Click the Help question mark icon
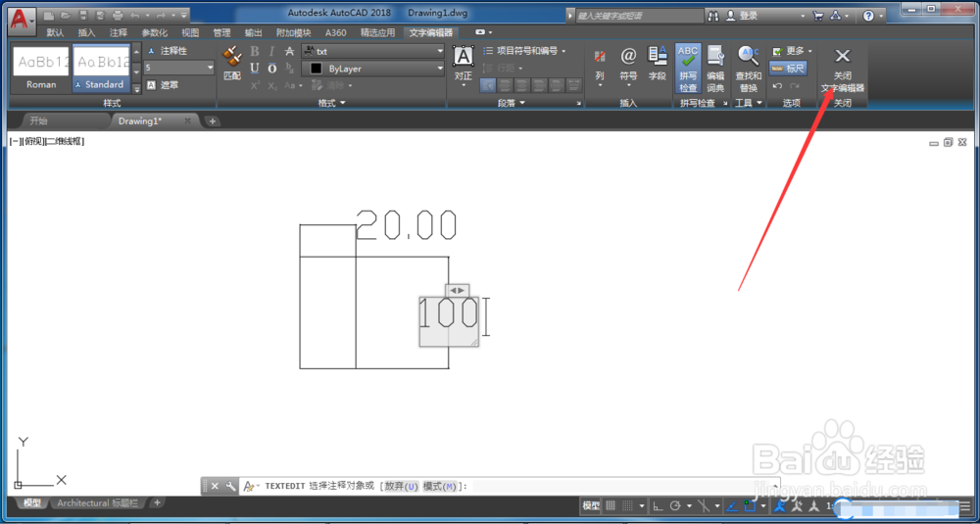 (x=868, y=16)
